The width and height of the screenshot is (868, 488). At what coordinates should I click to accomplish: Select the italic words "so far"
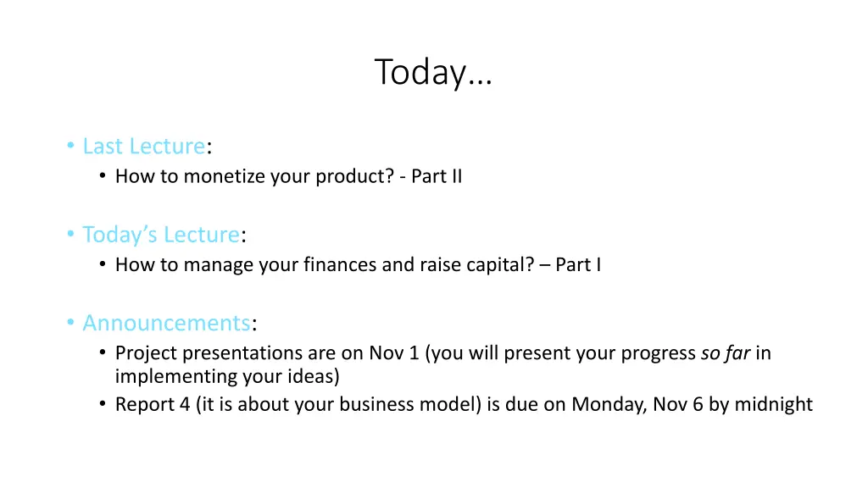[x=726, y=353]
